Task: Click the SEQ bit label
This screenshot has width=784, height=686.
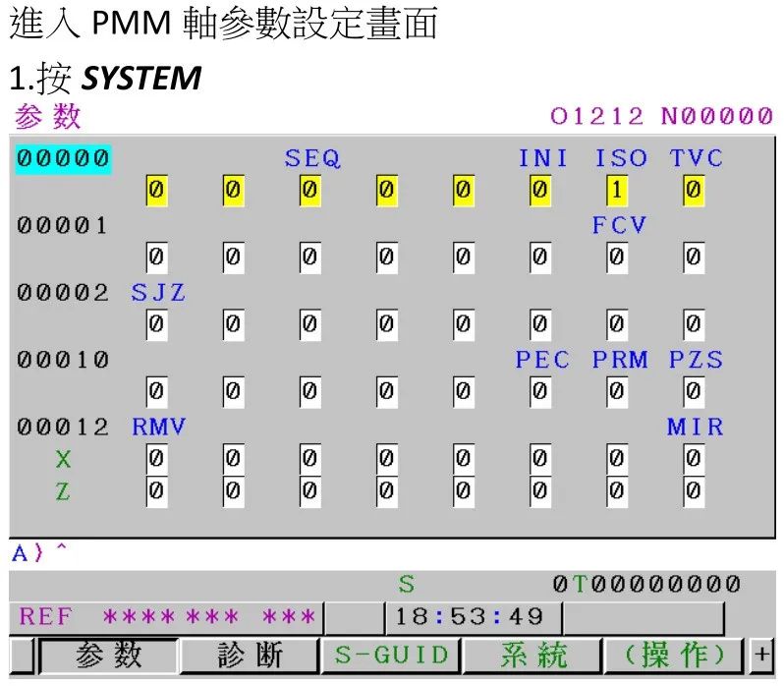Action: (312, 158)
